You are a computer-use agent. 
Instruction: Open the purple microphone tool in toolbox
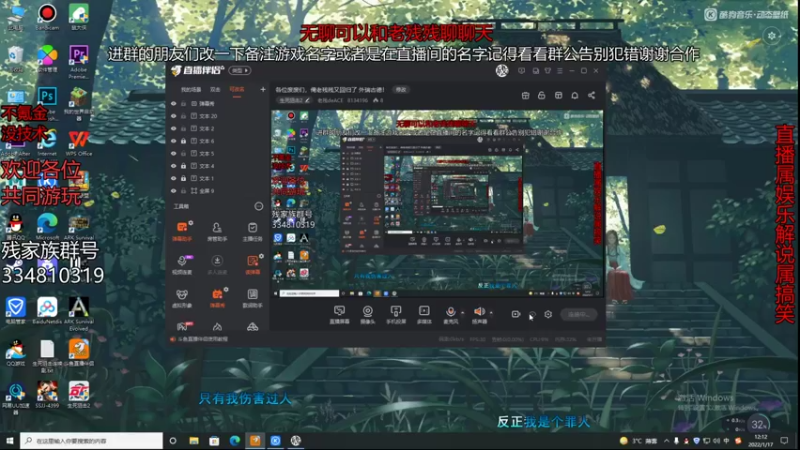182,264
